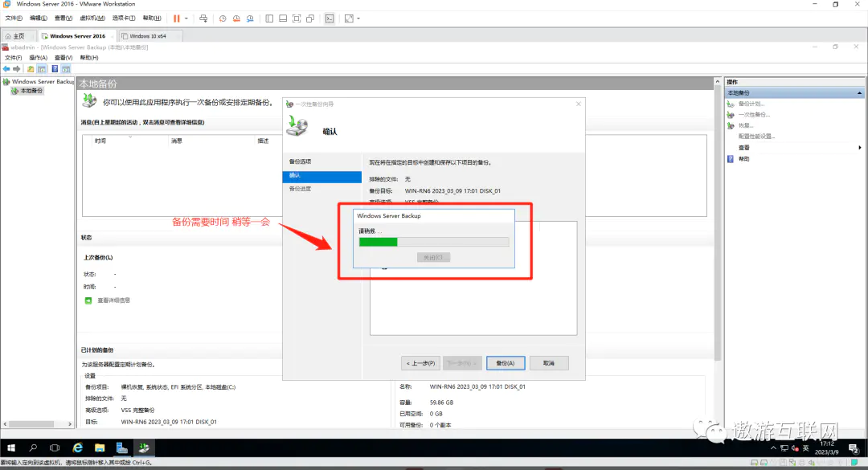Click the stretch guest display icon

[349, 18]
